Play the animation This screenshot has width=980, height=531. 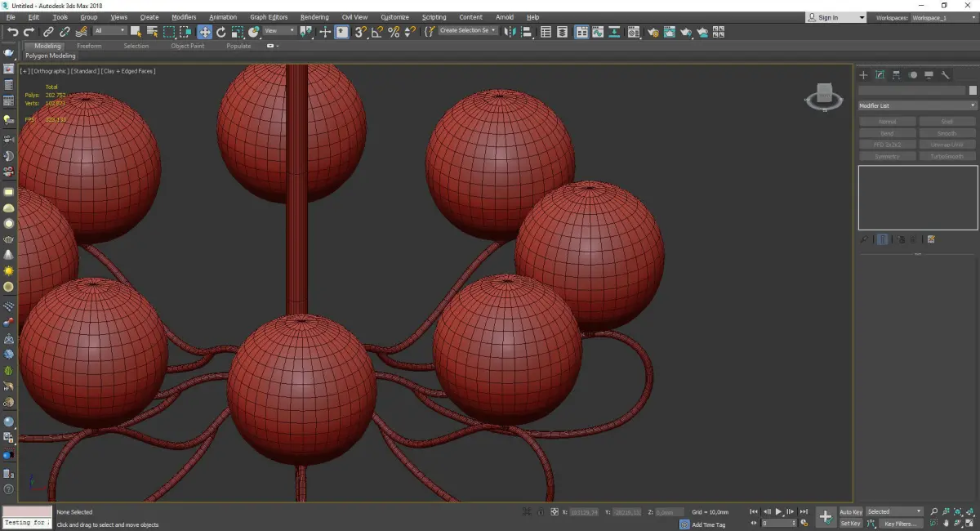click(778, 511)
